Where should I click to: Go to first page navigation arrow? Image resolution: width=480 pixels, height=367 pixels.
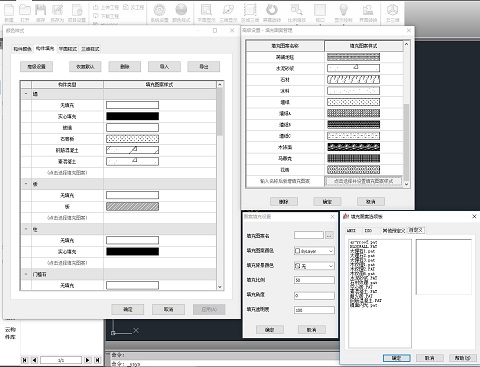click(25, 360)
